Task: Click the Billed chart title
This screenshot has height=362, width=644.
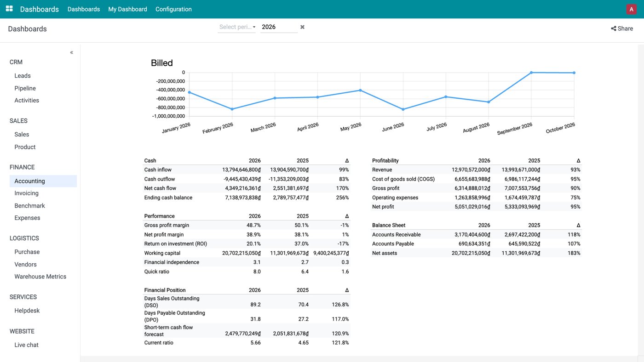Action: pyautogui.click(x=162, y=63)
